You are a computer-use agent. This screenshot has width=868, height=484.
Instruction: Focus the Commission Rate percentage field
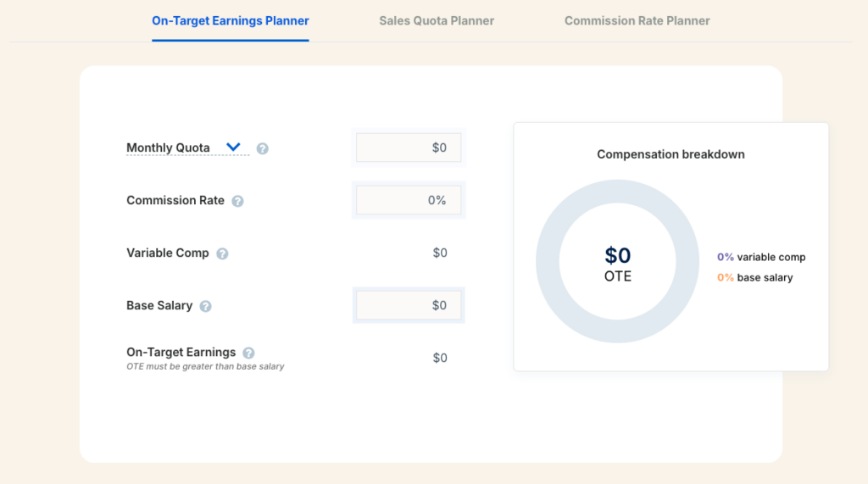pos(409,201)
